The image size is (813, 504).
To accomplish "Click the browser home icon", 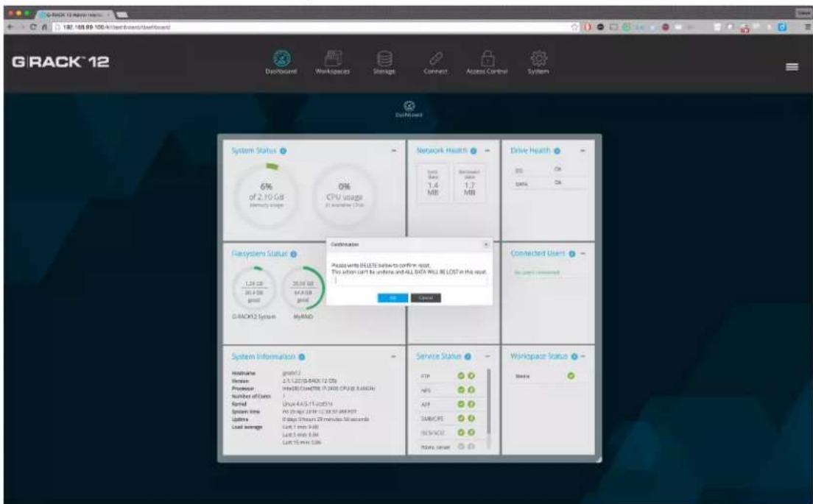I will coord(45,27).
